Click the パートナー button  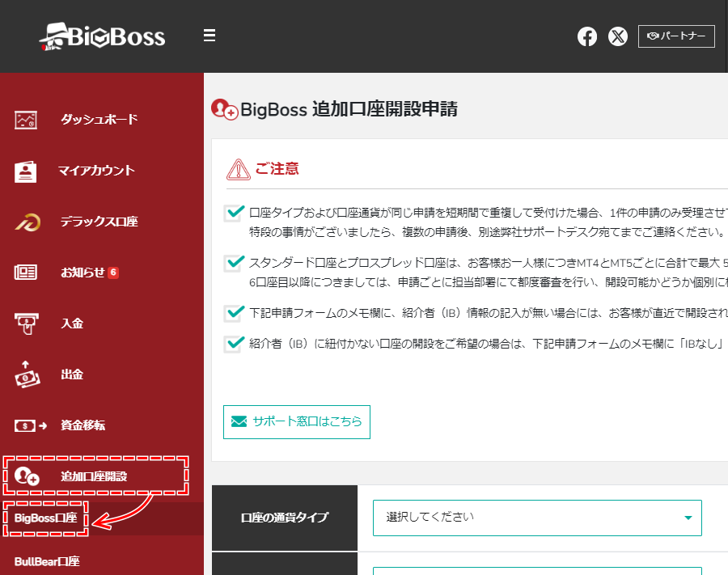676,36
